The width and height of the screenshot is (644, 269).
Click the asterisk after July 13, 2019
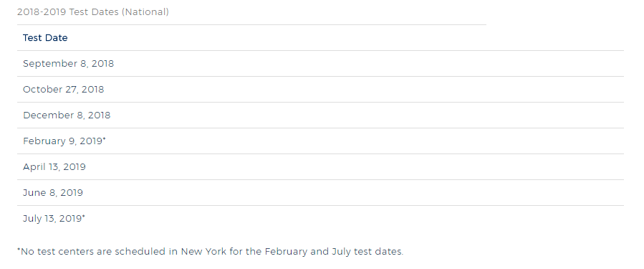click(84, 217)
